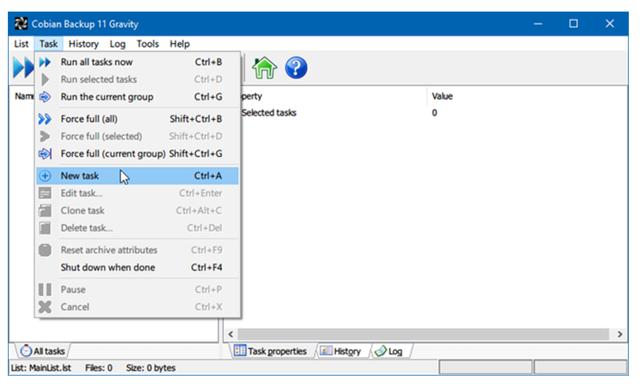The image size is (640, 384).
Task: Click the horizontal scrollbar left arrow
Action: pyautogui.click(x=231, y=334)
